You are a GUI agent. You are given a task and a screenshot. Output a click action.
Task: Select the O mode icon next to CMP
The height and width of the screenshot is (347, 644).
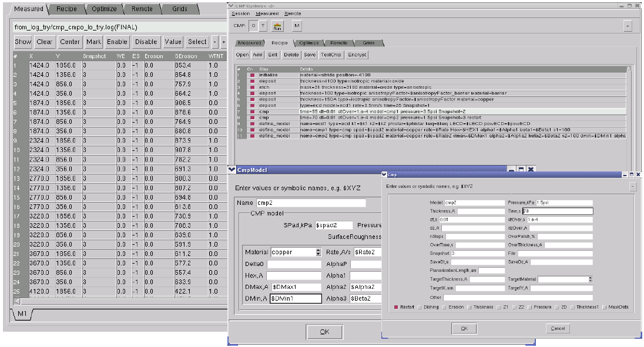click(253, 26)
